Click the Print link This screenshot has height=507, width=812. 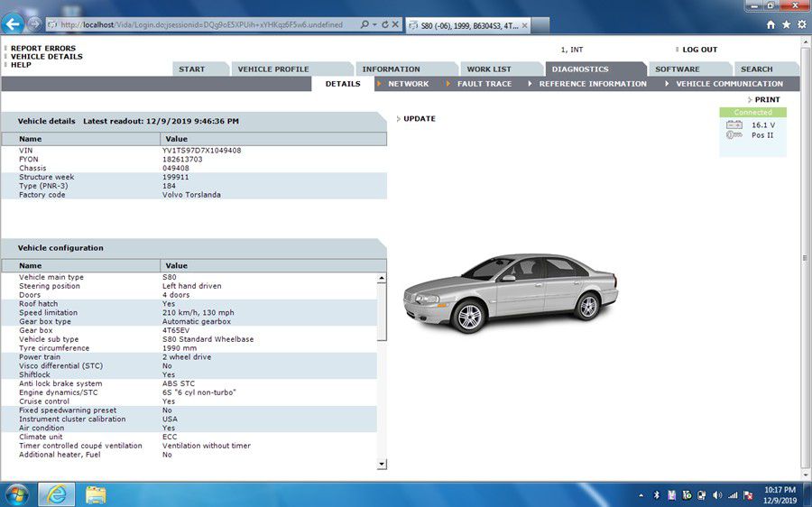click(x=767, y=100)
